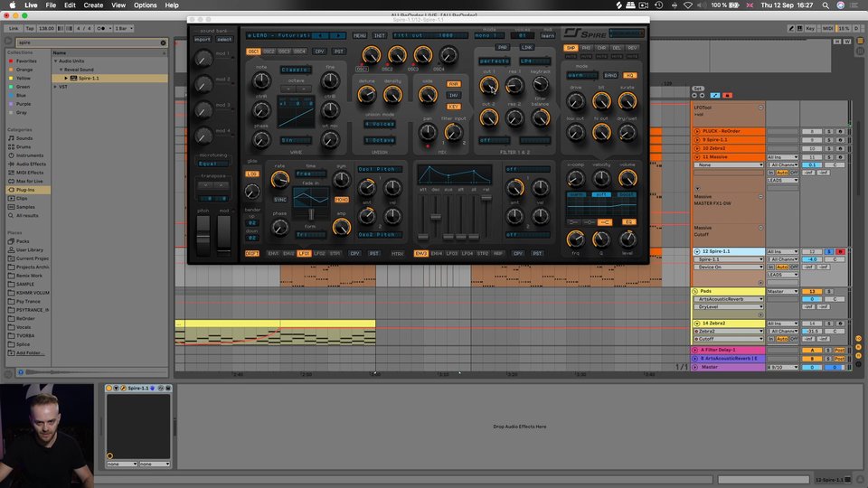Viewport: 868px width, 488px height.
Task: Open the Options menu
Action: tap(145, 5)
